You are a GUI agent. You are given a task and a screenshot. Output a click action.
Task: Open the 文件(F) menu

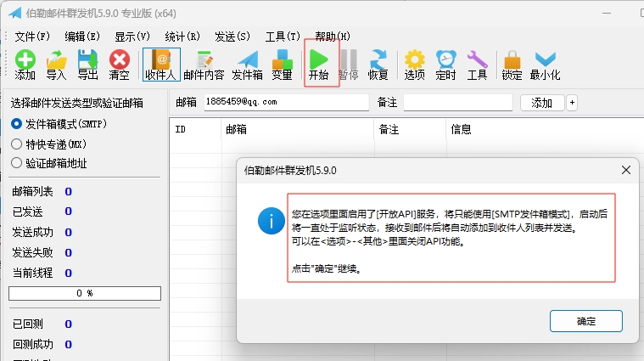click(33, 37)
